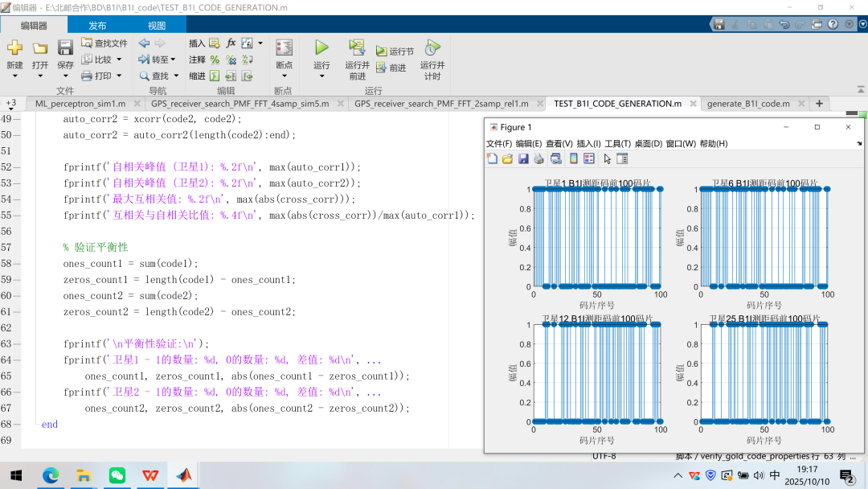Open the Compare (比较) dropdown arrow

(119, 60)
